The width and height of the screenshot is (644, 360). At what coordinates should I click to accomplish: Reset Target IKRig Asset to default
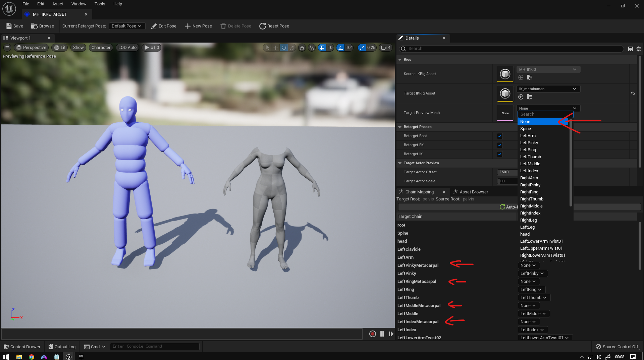point(633,93)
